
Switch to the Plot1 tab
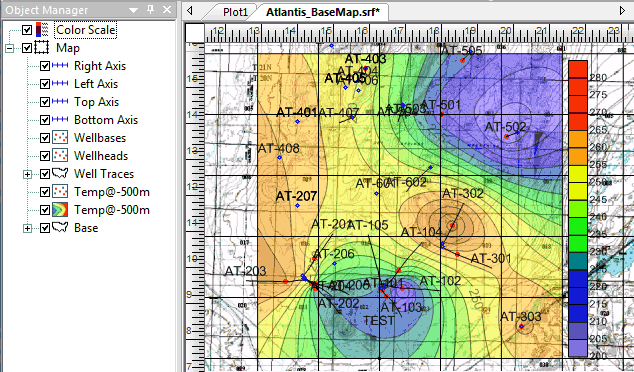(235, 12)
